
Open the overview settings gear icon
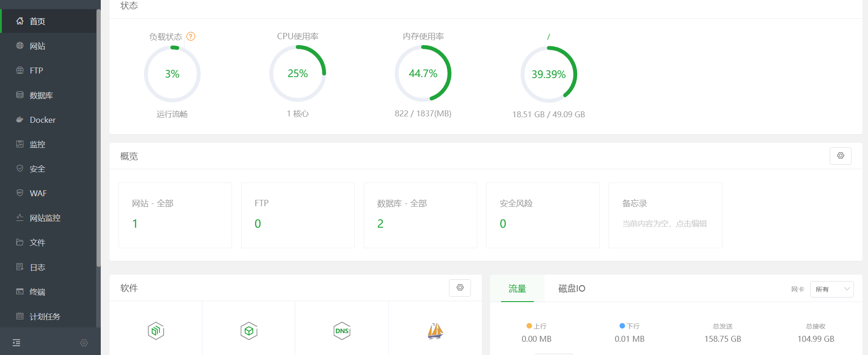coord(840,156)
